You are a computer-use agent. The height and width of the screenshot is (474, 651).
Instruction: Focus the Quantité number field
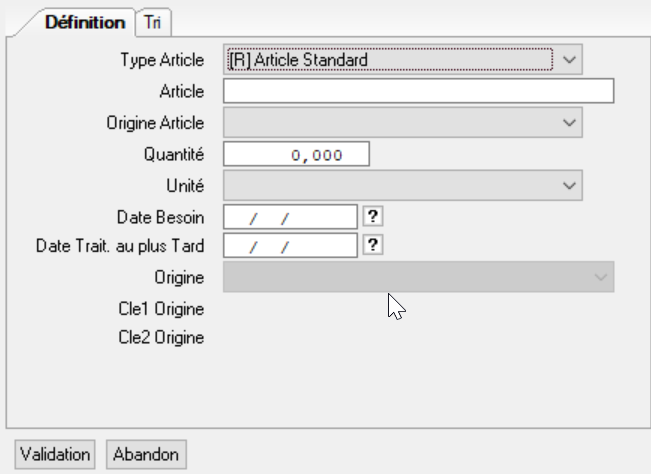(296, 154)
